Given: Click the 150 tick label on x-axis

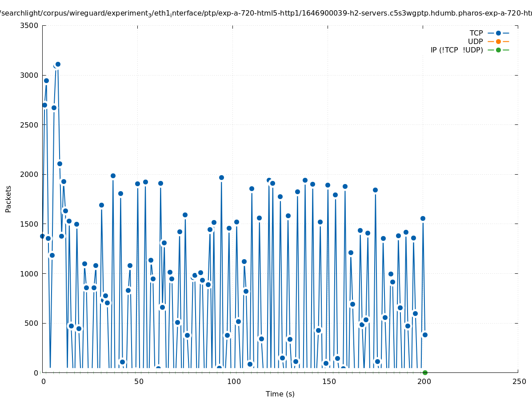Looking at the screenshot, I should 328,381.
